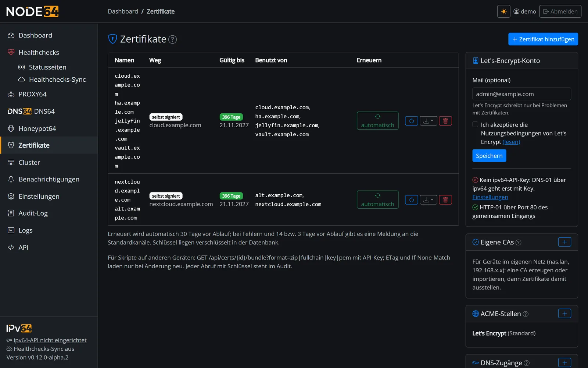This screenshot has height=368, width=588.
Task: Add a new ACME-Stelle
Action: (x=564, y=314)
